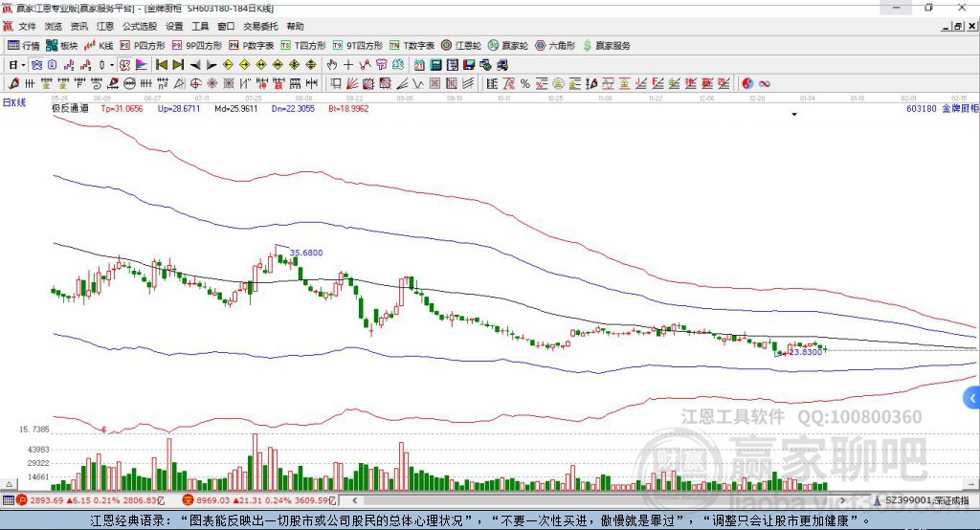Launch the 赢家轮 wheel tool
Screen dimensions: 980x530
508,46
